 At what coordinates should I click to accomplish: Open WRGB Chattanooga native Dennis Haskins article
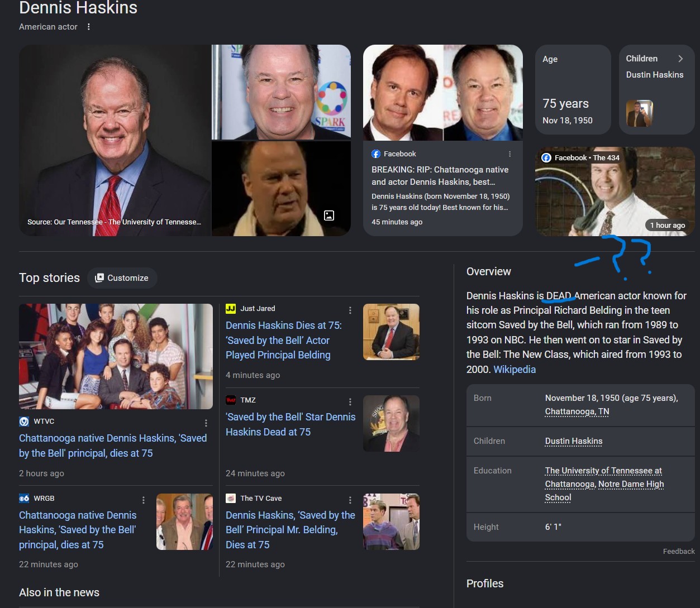pyautogui.click(x=78, y=530)
